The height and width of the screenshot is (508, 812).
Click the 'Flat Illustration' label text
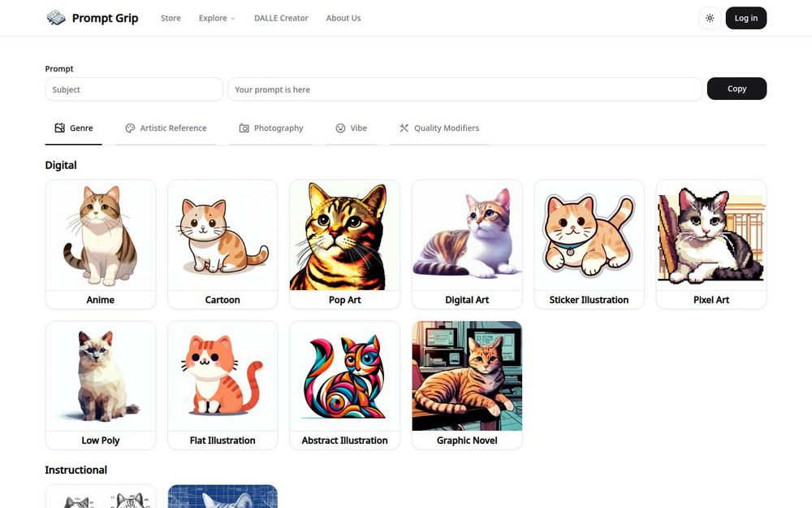[x=222, y=440]
